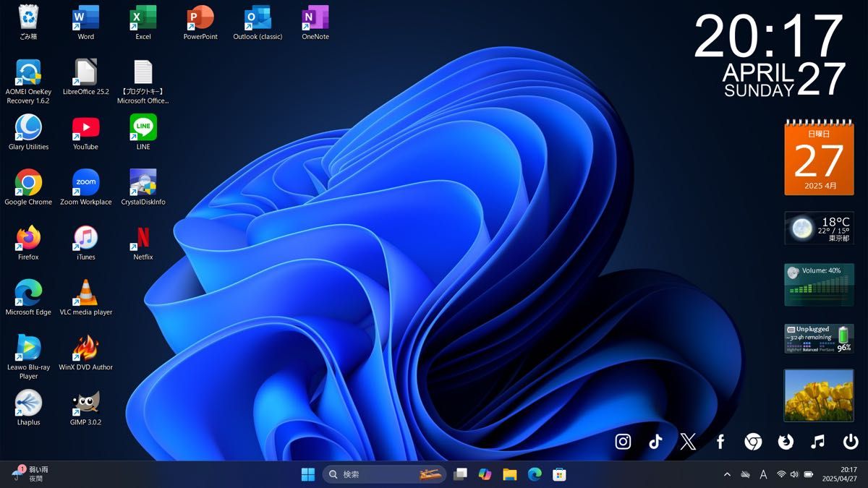Click the taskbar 検索 search box

click(x=385, y=474)
